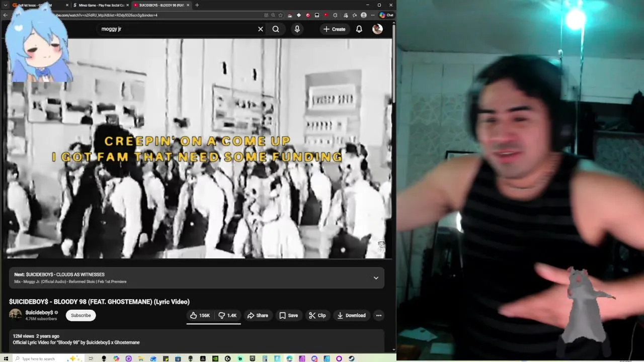Click the '12M views 2 years ago' text

pos(36,336)
